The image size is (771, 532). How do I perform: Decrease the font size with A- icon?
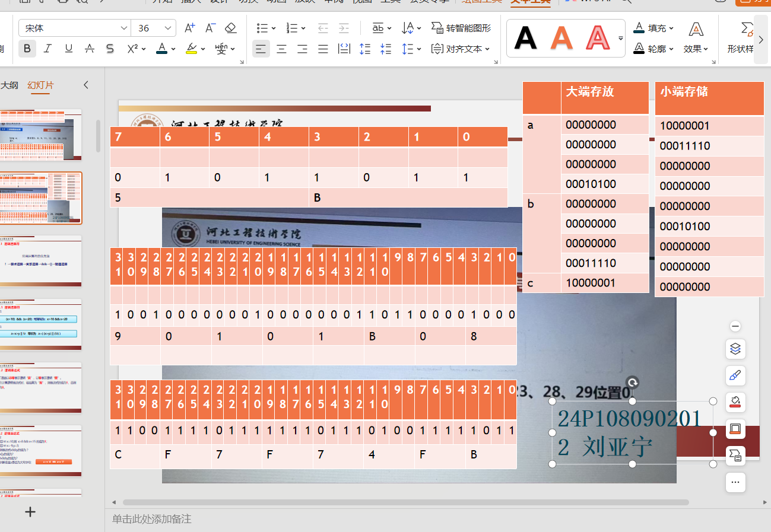point(210,28)
